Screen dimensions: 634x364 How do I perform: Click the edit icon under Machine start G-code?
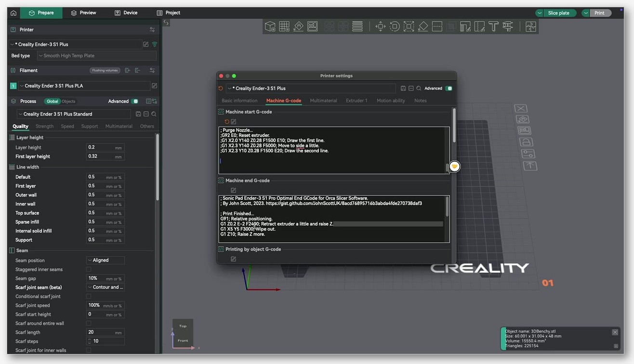point(234,121)
